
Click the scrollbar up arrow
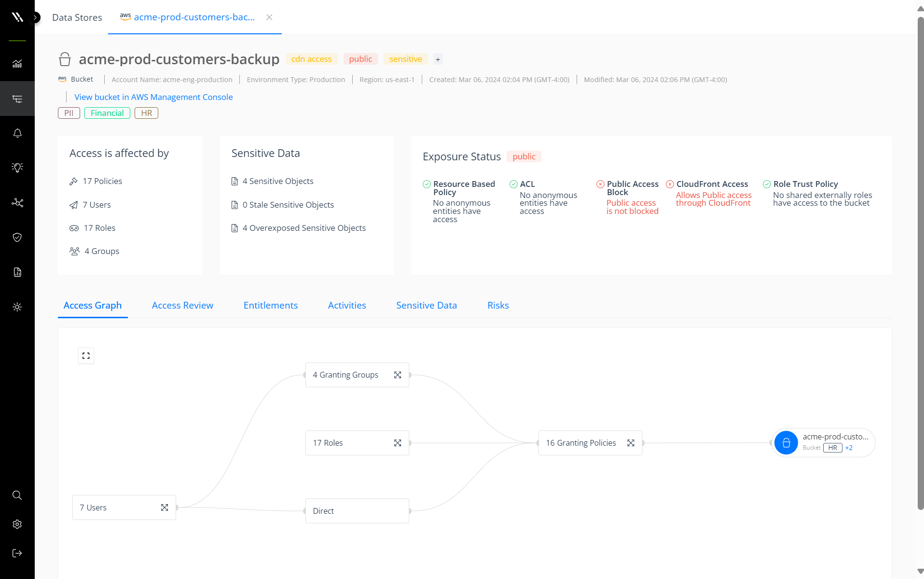[920, 9]
